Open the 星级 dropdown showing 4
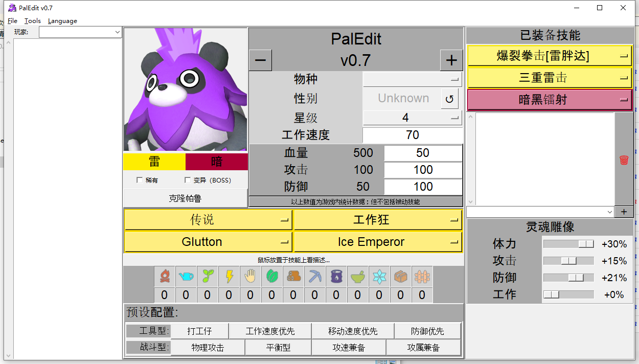Screen dimensions: 639x364 413,118
